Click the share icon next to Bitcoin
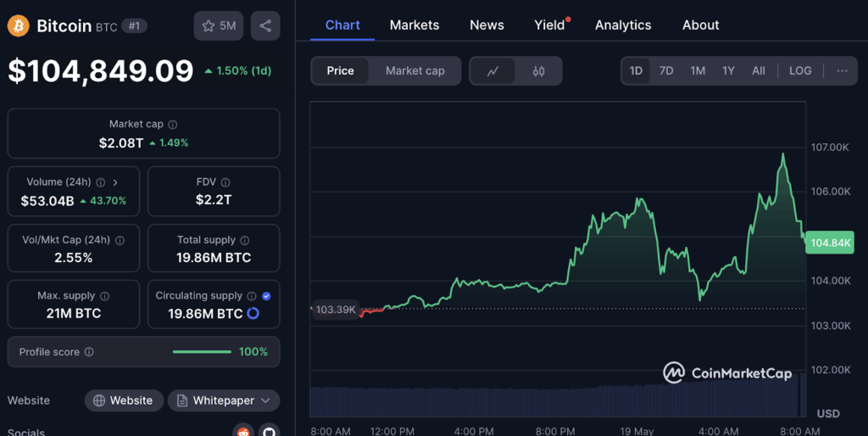Viewport: 868px width, 436px height. (x=265, y=25)
